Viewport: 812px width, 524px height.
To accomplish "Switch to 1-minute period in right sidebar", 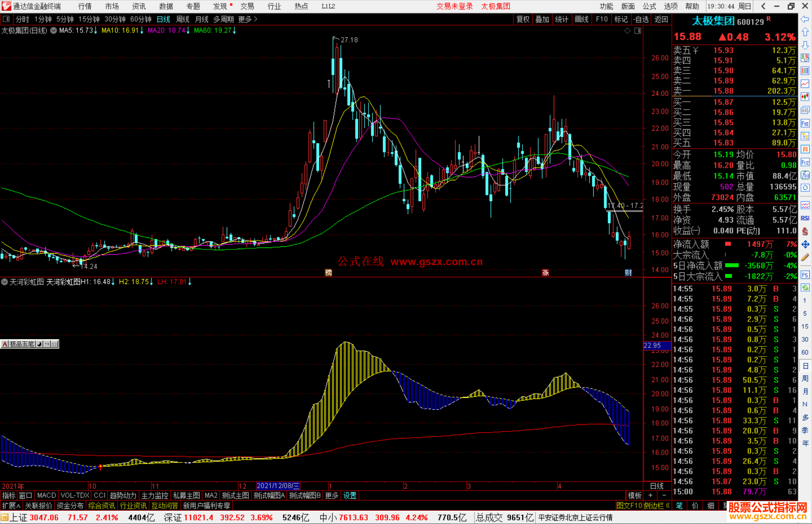I will tap(805, 301).
